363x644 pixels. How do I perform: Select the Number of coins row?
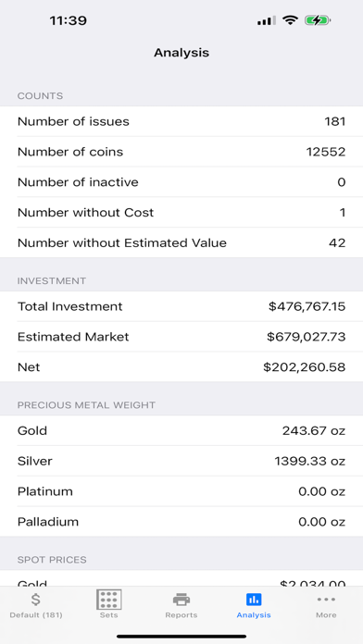pos(181,152)
